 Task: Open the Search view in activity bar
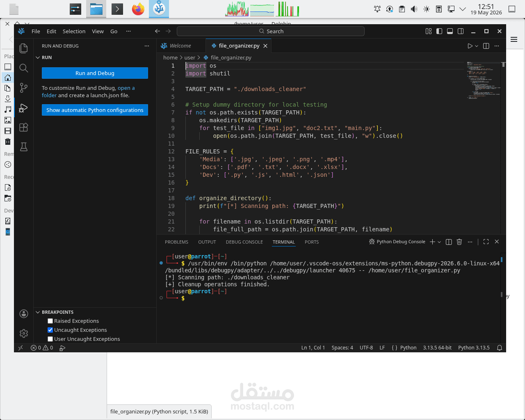click(24, 68)
